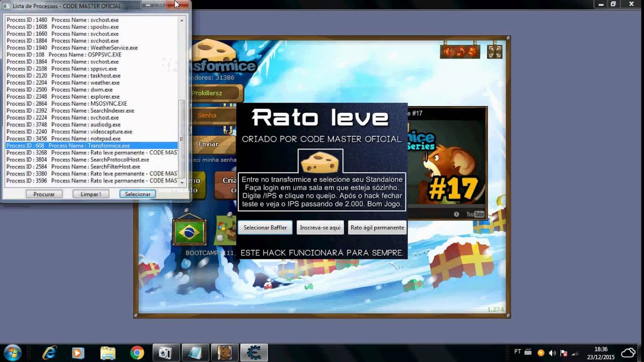Select the MSOSYNC.EXE process row
Screen dimensions: 644x362
pyautogui.click(x=92, y=104)
